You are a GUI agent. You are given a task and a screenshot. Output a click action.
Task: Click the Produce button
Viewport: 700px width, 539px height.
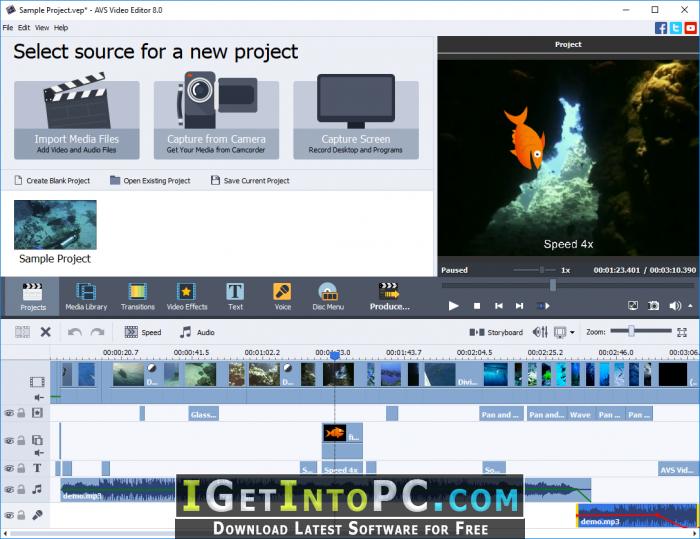(389, 297)
